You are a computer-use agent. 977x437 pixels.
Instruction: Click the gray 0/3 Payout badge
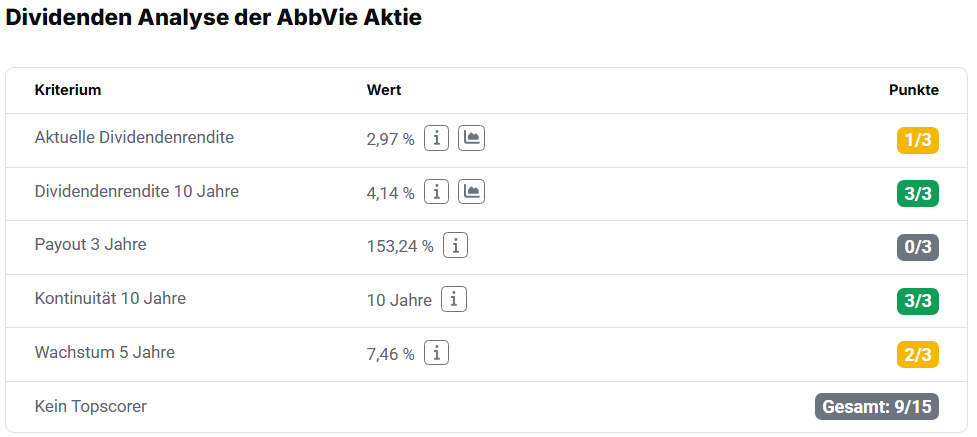point(917,247)
